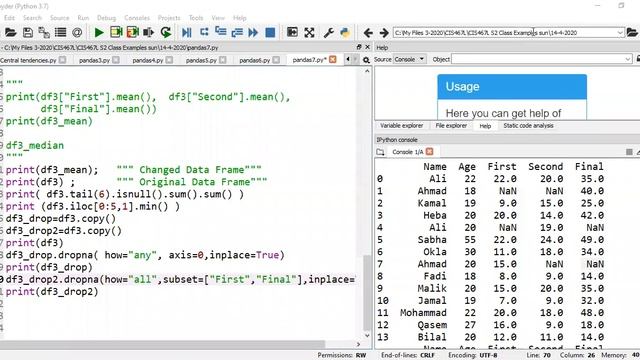The width and height of the screenshot is (640, 360).
Task: Switch to the pandas3.py tab
Action: pos(94,60)
